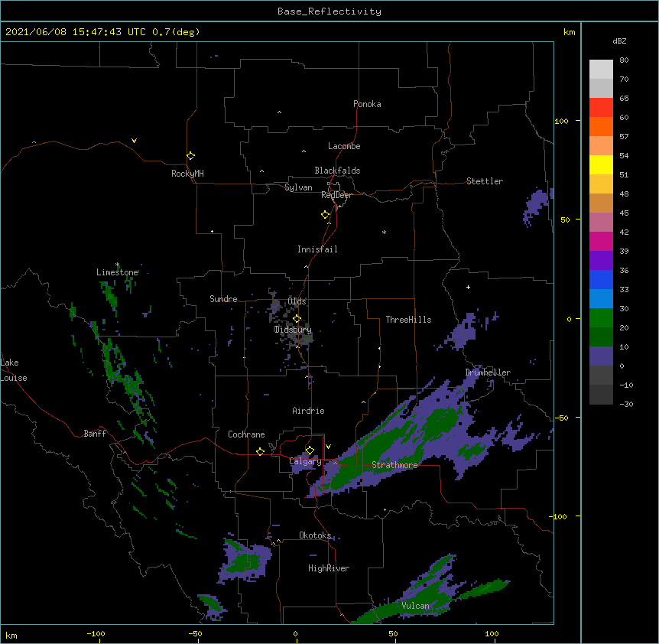Click the yellow 51-54 dBZ legend swatch

[x=601, y=164]
